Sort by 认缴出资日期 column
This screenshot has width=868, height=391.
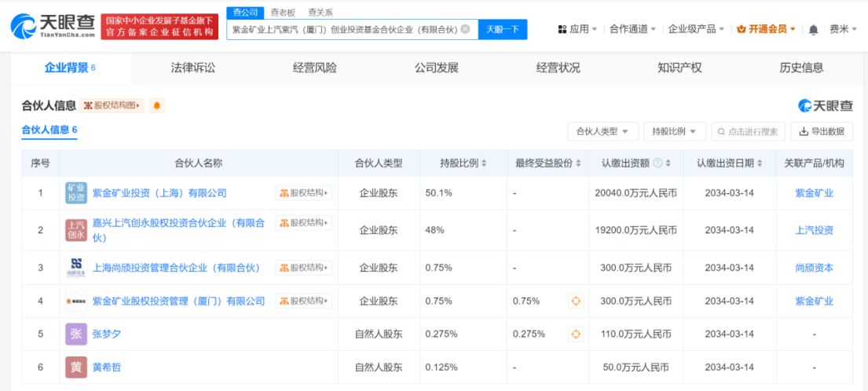click(x=759, y=163)
